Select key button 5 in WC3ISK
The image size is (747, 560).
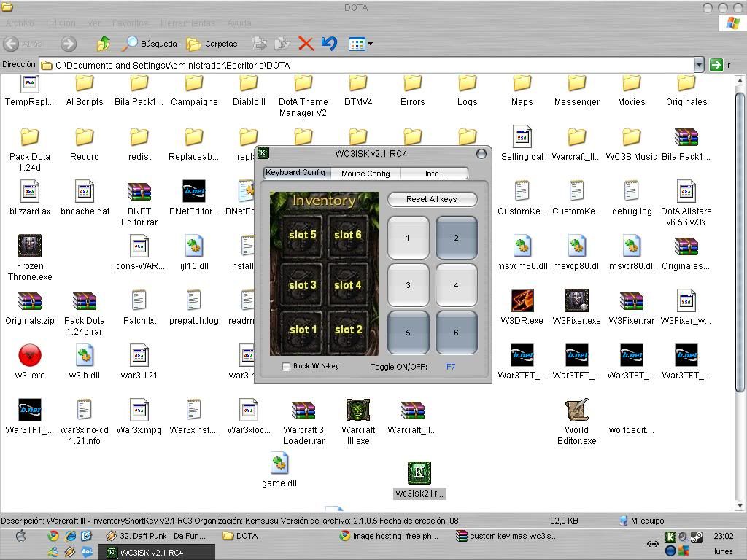[408, 332]
